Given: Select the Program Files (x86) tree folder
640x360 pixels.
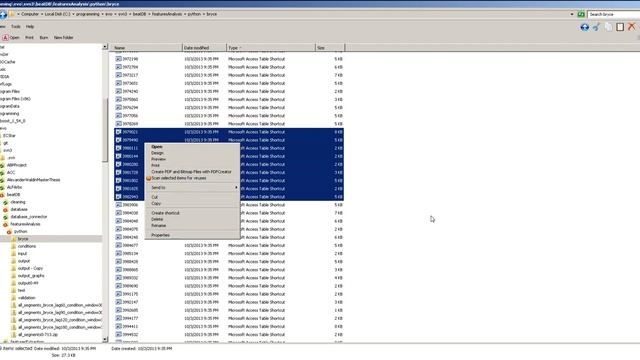Looking at the screenshot, I should coord(15,99).
